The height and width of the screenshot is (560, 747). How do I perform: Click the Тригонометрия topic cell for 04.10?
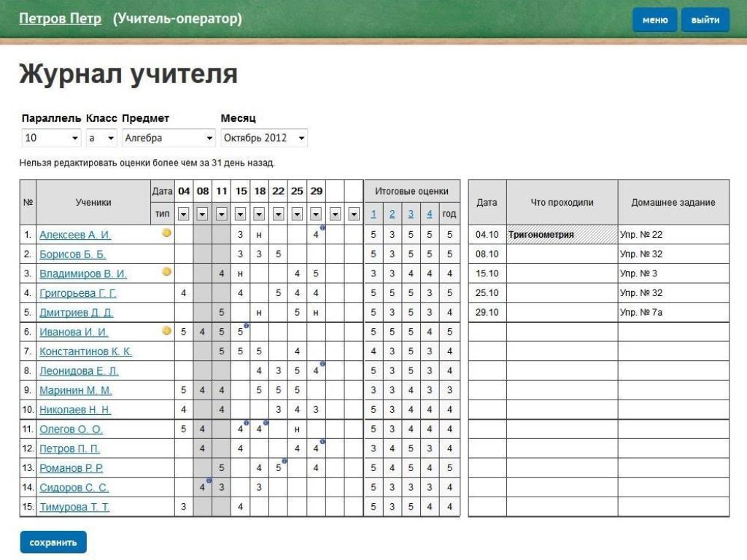pyautogui.click(x=562, y=235)
